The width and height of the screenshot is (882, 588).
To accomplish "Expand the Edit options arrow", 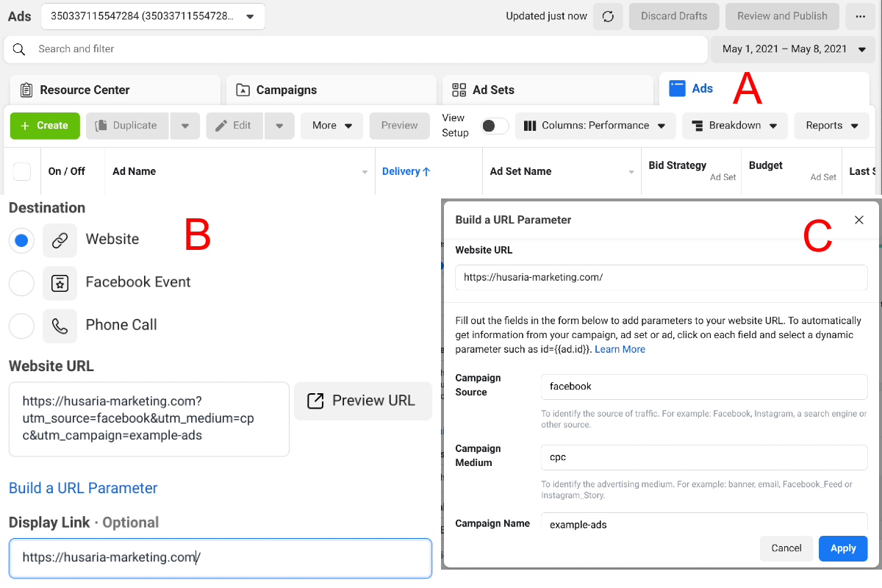I will [x=279, y=126].
